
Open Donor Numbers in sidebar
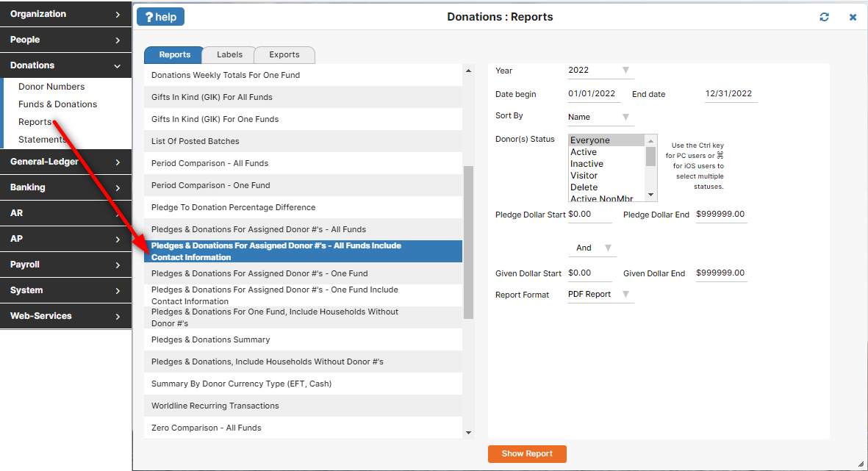tap(51, 87)
